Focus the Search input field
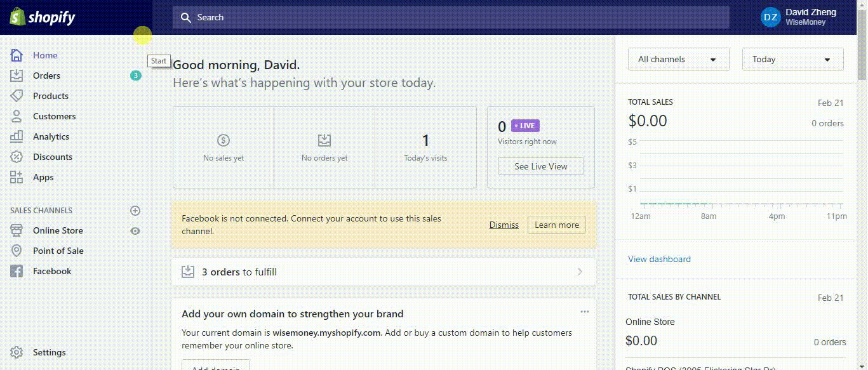The width and height of the screenshot is (868, 370). point(451,17)
